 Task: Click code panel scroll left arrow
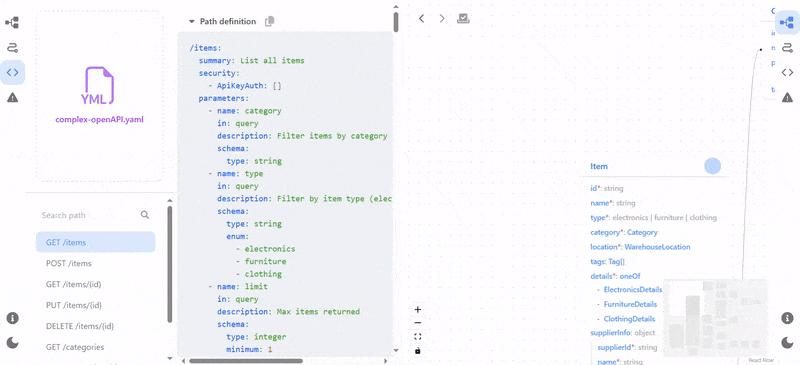coord(183,361)
